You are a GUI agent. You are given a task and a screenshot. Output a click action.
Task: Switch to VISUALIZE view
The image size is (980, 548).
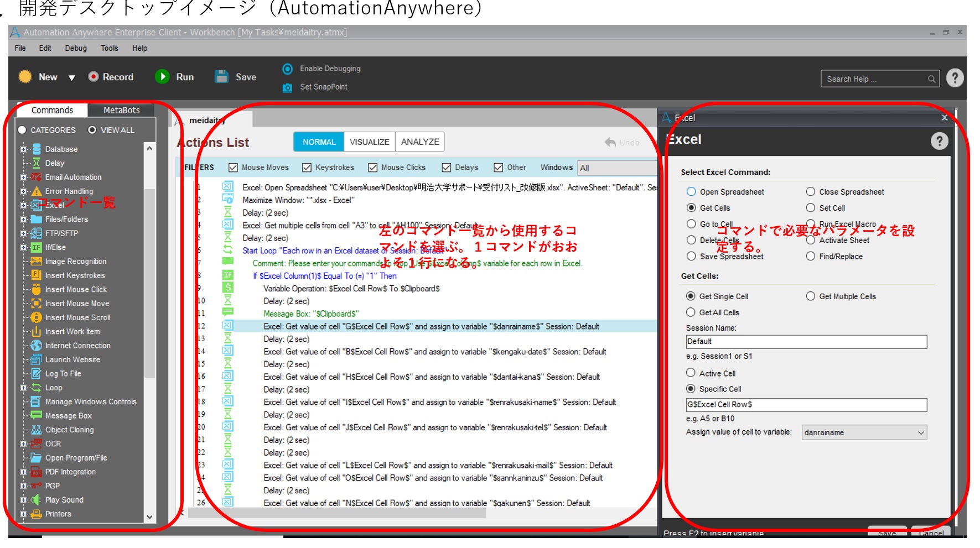(369, 142)
